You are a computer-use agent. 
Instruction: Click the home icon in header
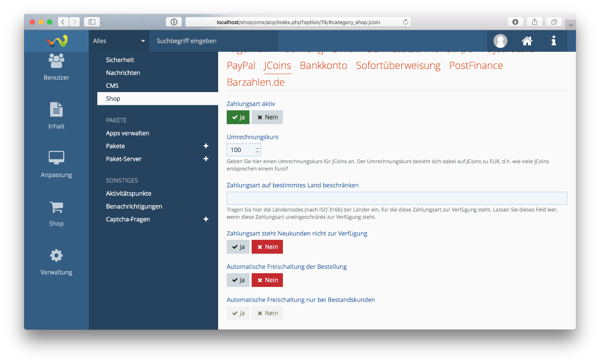pos(527,41)
